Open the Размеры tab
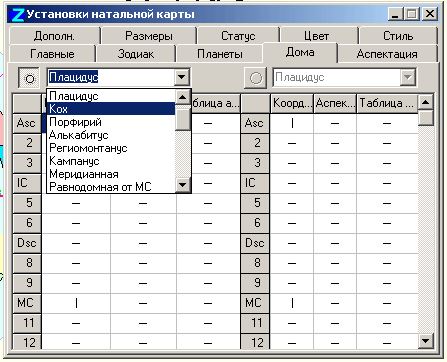This screenshot has height=362, width=447. [149, 35]
